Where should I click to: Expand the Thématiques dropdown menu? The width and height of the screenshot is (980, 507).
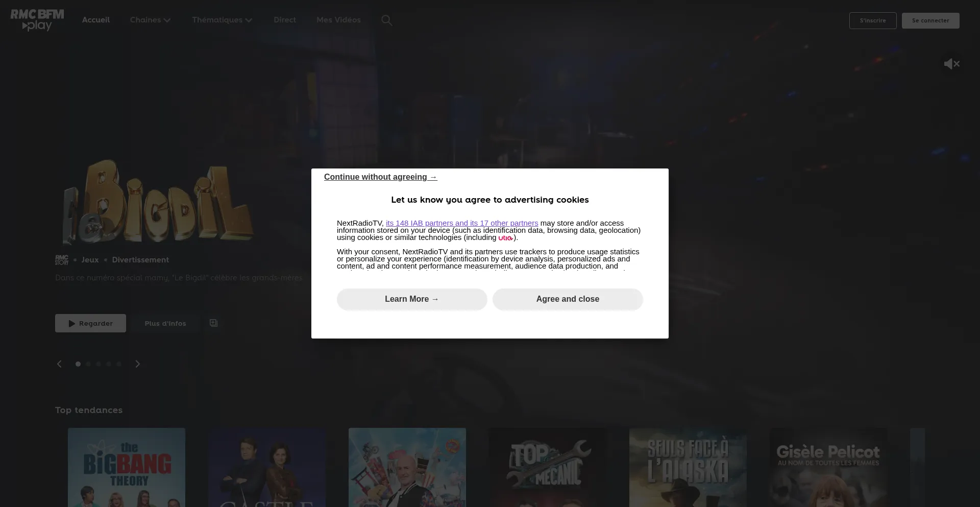pos(222,20)
